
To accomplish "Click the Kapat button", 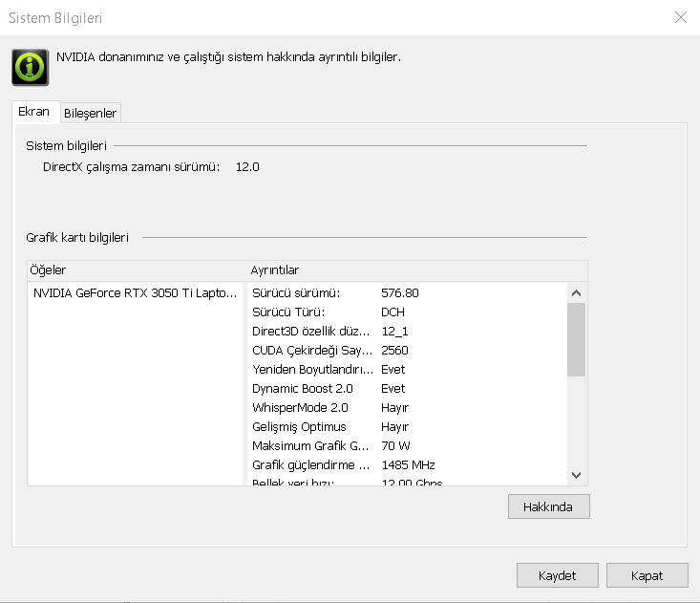I will point(647,575).
